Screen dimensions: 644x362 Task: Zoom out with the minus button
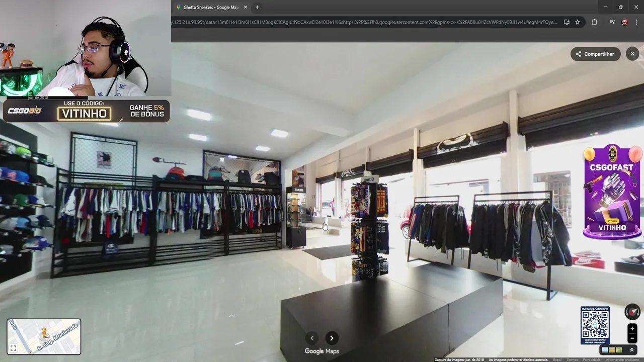[x=632, y=338]
